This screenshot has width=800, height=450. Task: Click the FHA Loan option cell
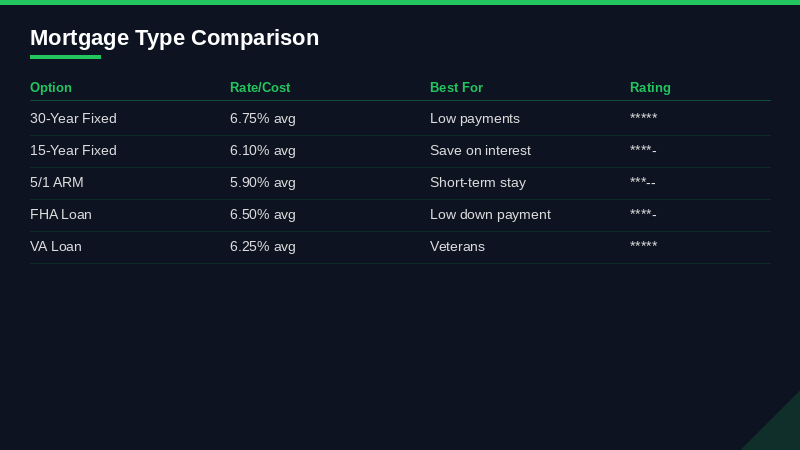pyautogui.click(x=61, y=215)
